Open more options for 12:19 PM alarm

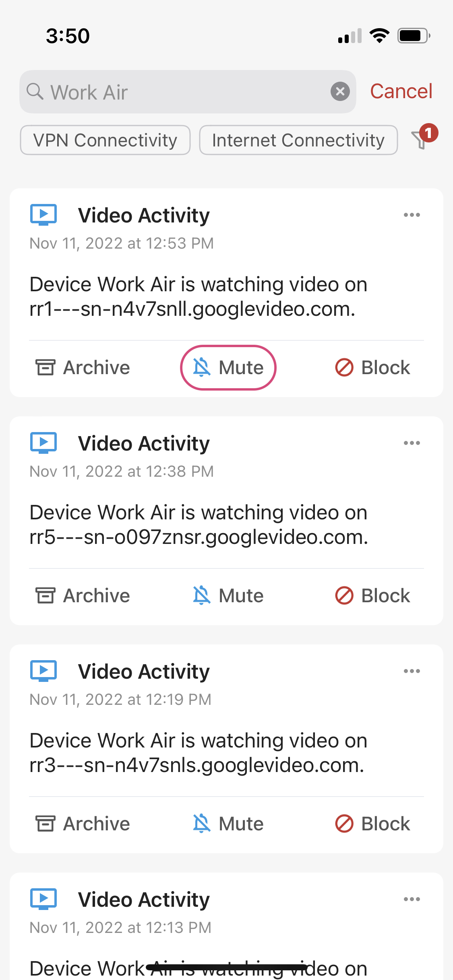click(x=412, y=671)
